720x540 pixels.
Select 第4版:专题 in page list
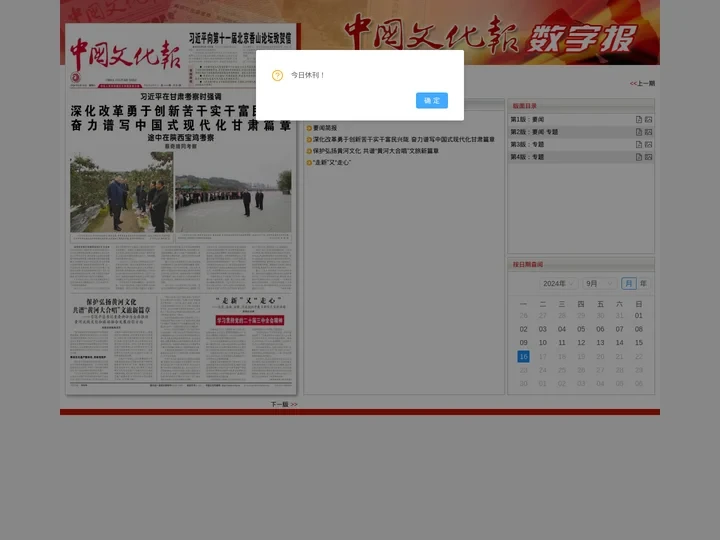click(x=527, y=157)
